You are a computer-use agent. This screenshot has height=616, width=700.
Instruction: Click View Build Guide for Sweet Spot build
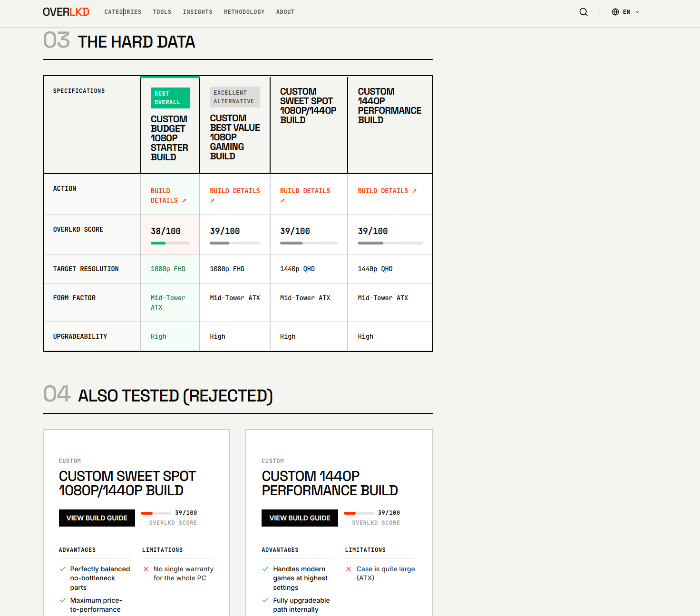(97, 518)
